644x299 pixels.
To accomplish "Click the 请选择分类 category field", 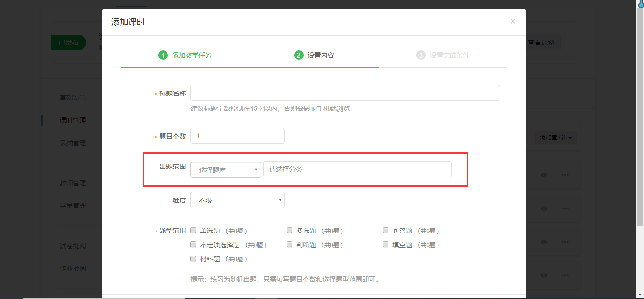I will 357,169.
